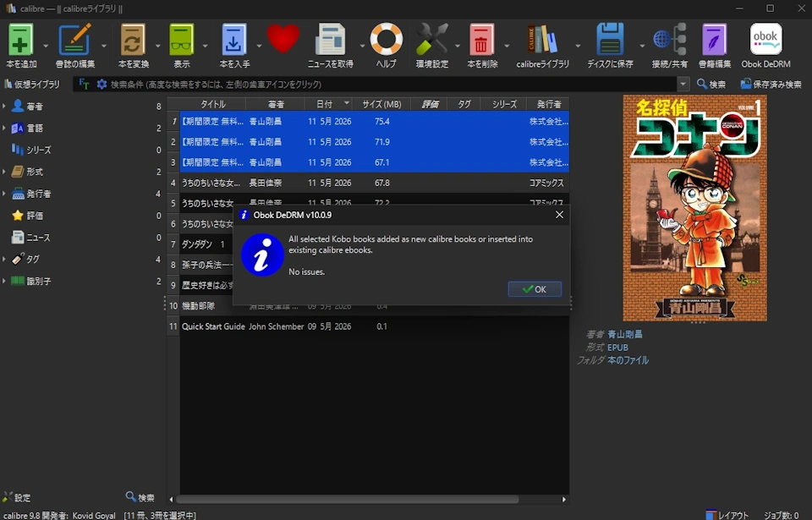Select シリーズ in tag browser
The image size is (812, 520).
[x=38, y=150]
